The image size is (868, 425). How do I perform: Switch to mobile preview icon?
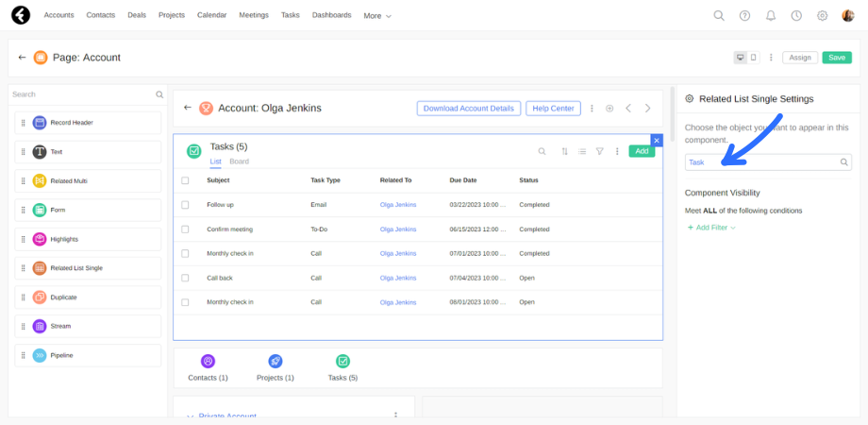753,58
